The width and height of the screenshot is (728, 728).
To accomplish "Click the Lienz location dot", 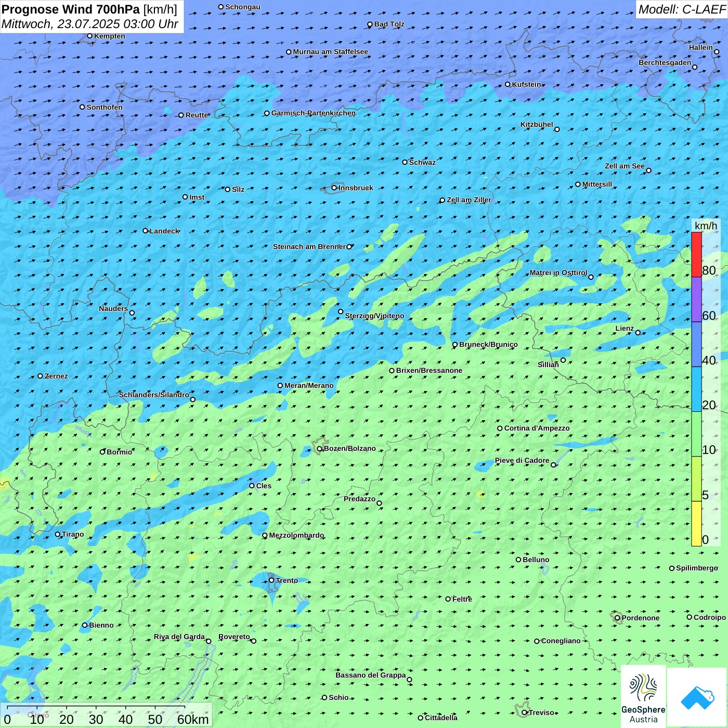I will click(x=638, y=333).
